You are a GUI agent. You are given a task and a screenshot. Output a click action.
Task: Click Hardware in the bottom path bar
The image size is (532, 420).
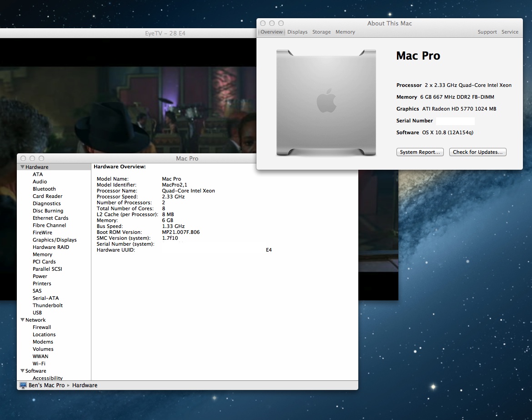coord(85,385)
